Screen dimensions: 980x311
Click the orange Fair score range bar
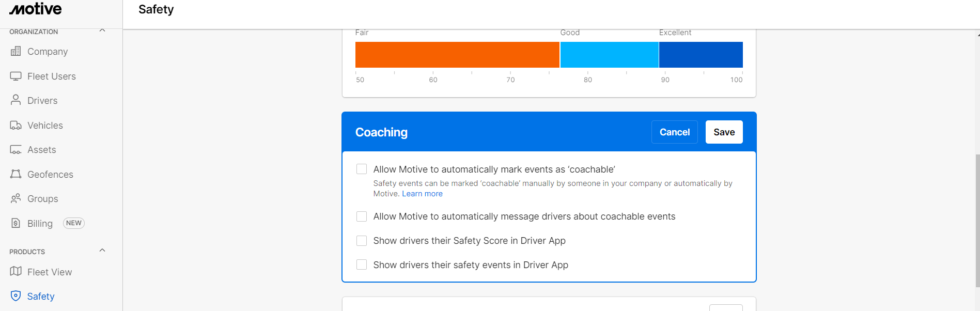(x=457, y=55)
